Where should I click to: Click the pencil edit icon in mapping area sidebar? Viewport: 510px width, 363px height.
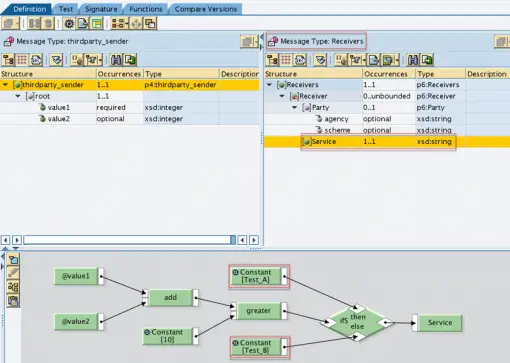[x=13, y=273]
